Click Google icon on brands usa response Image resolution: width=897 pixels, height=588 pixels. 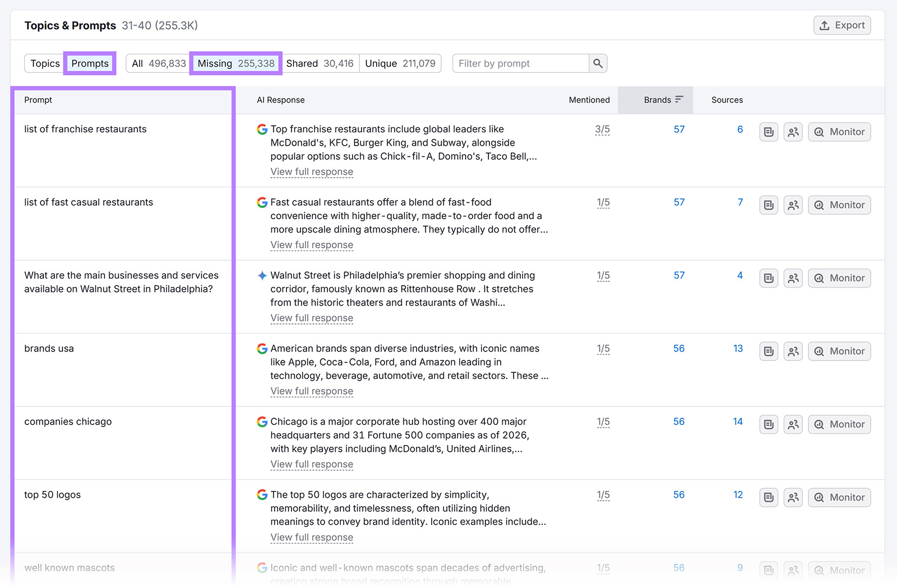pos(262,349)
